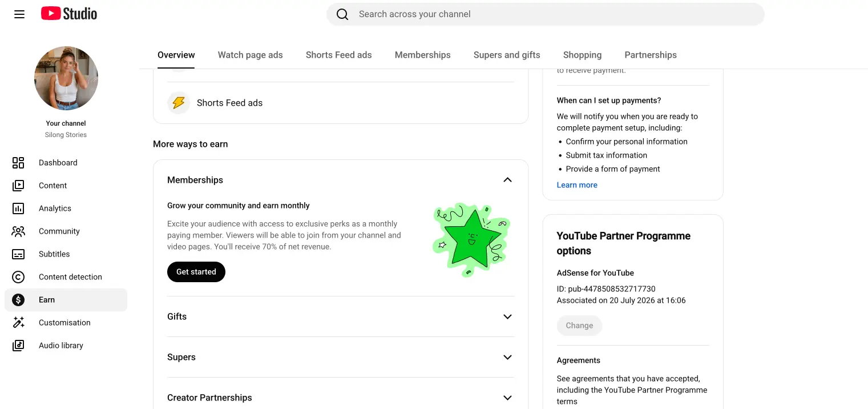Image resolution: width=868 pixels, height=409 pixels.
Task: Click the Analytics bar chart icon
Action: point(18,208)
